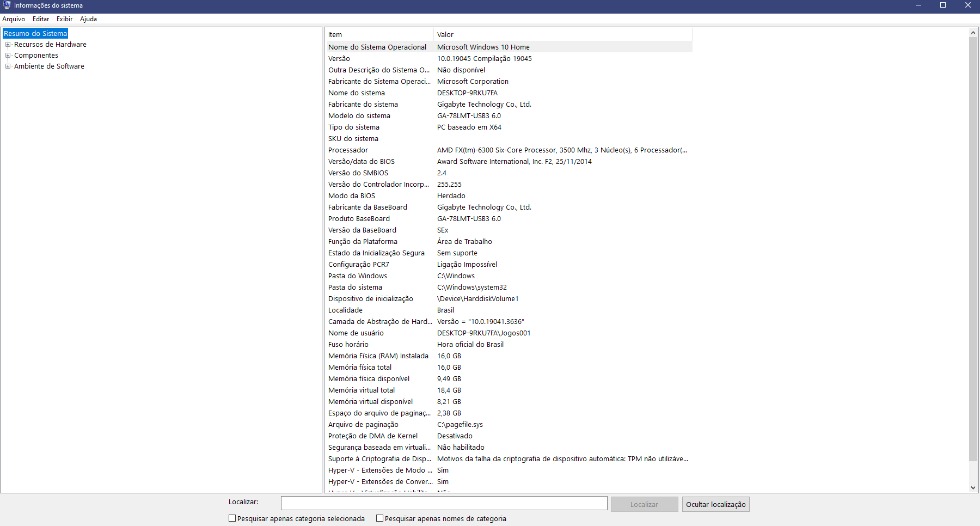Select the Localidade row
Screen dimensions: 980x526
pos(509,310)
